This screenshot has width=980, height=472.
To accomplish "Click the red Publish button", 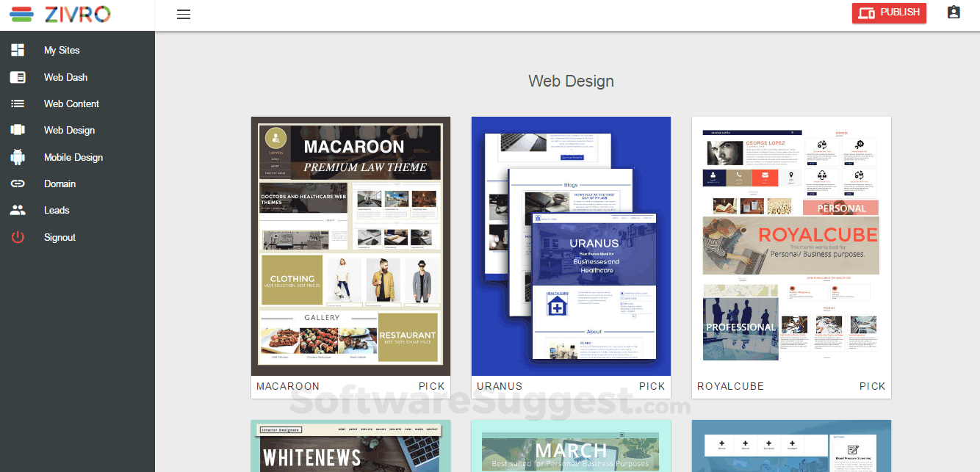I will pos(889,12).
